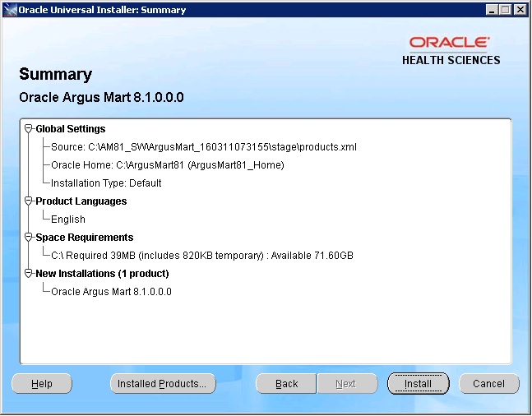Image resolution: width=532 pixels, height=416 pixels.
Task: Click the Oracle Health Sciences logo
Action: pyautogui.click(x=451, y=50)
